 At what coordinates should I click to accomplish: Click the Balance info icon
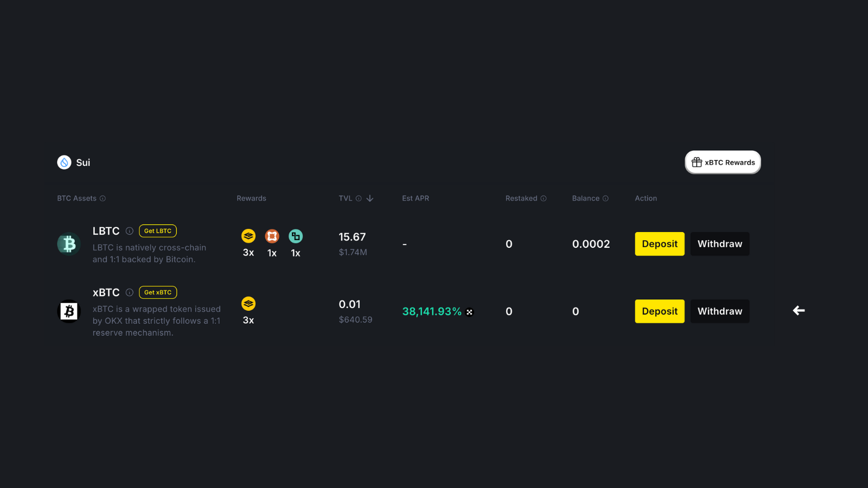coord(605,198)
